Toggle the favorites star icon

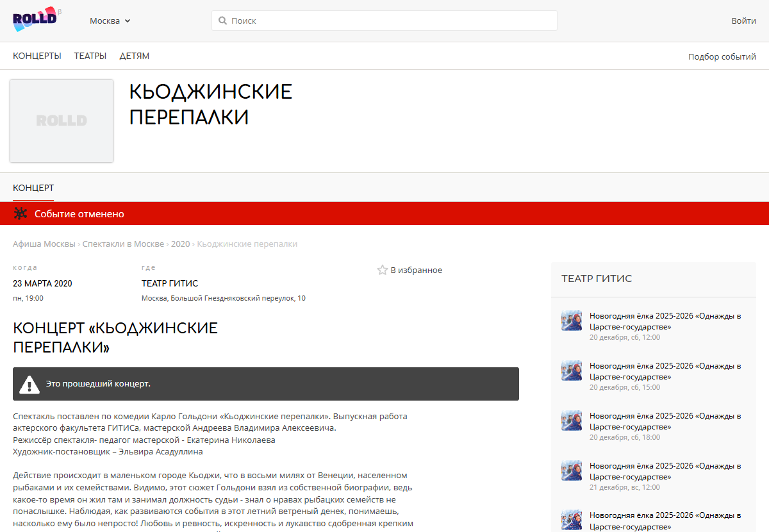[x=383, y=270]
